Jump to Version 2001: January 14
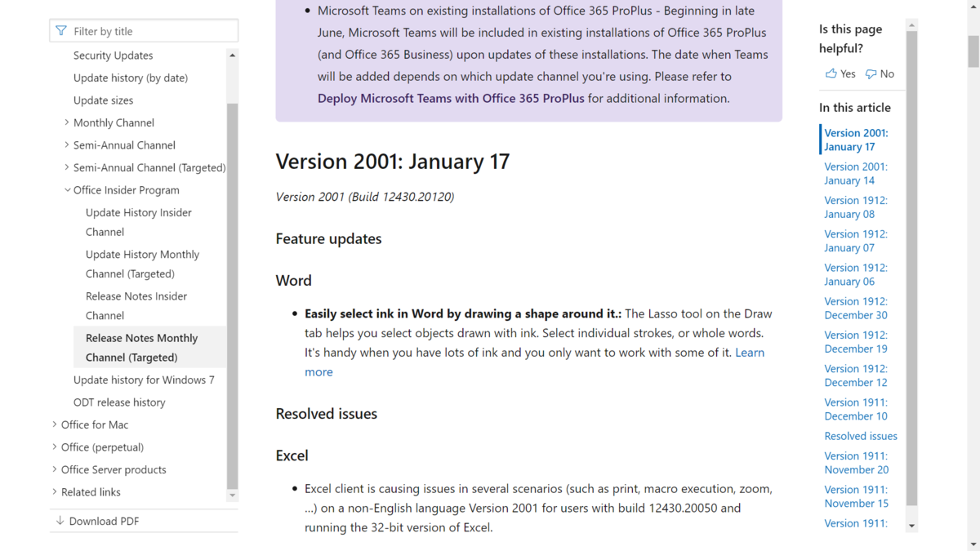Screen dimensions: 980x551 (856, 173)
